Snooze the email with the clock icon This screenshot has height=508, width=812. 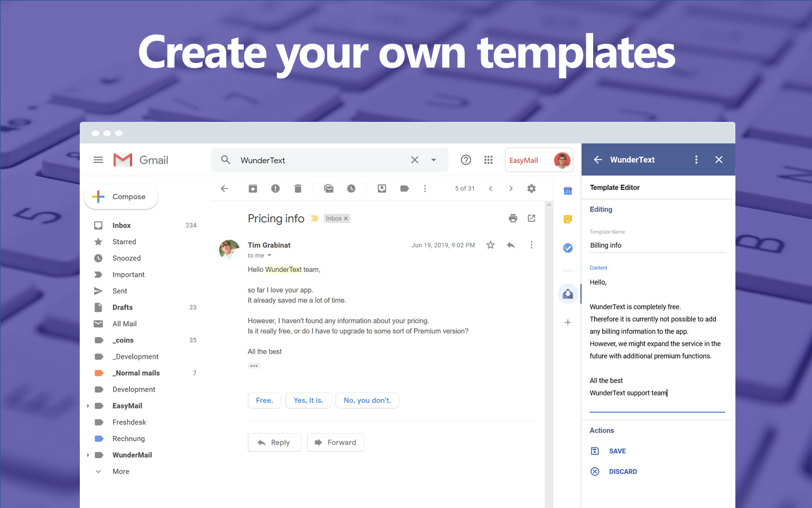pyautogui.click(x=352, y=188)
